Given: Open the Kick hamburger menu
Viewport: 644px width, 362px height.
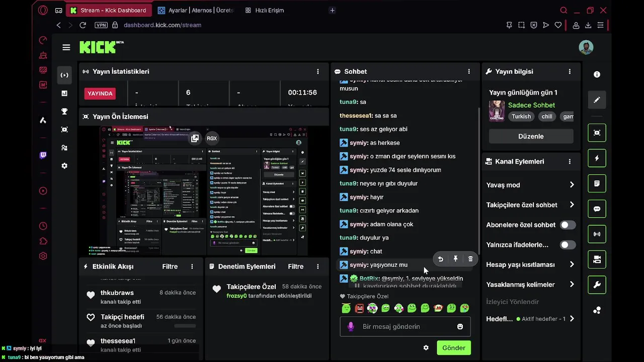Looking at the screenshot, I should pyautogui.click(x=66, y=47).
